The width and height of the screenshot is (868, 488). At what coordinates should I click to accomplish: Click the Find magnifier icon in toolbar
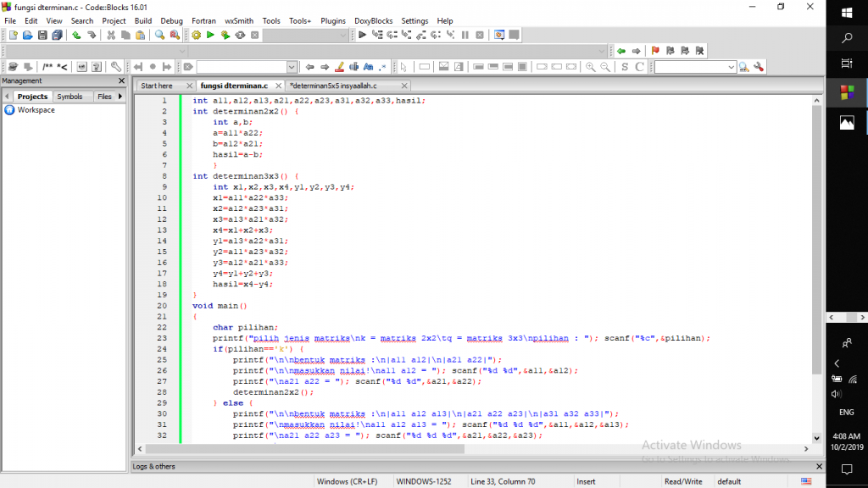tap(159, 36)
